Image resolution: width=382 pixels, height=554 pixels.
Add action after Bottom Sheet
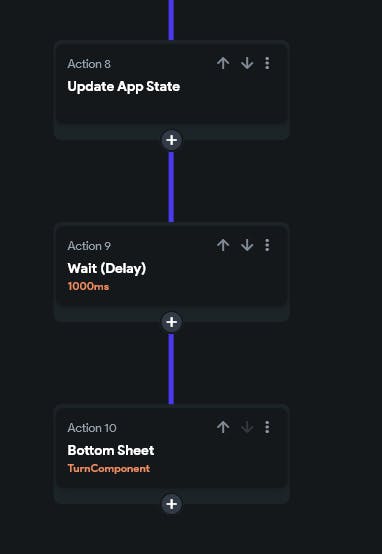pyautogui.click(x=172, y=504)
